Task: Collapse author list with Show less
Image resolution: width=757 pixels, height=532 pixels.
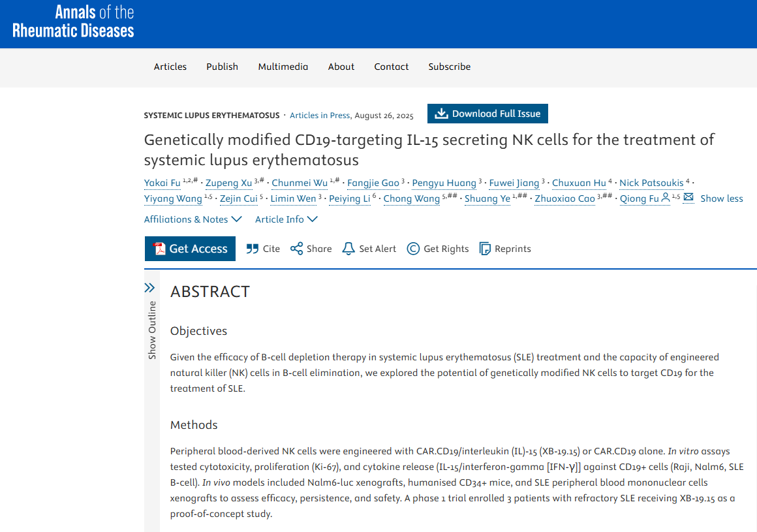Action: [x=721, y=198]
